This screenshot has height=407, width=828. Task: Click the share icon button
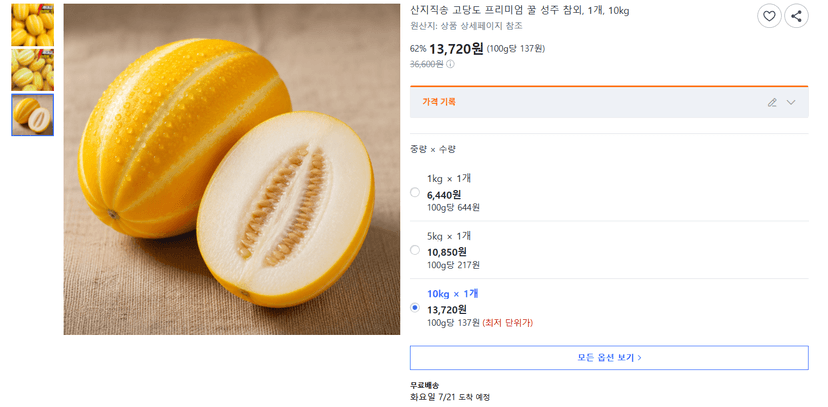pos(796,16)
